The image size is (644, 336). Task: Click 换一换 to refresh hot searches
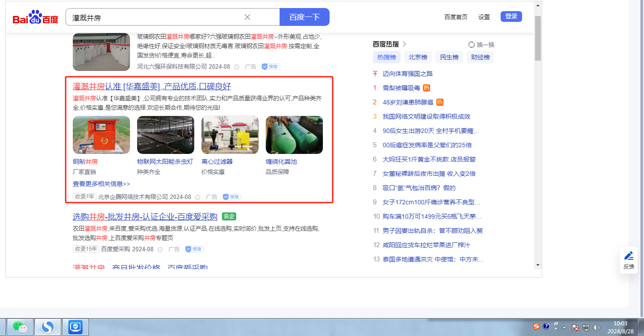click(485, 45)
